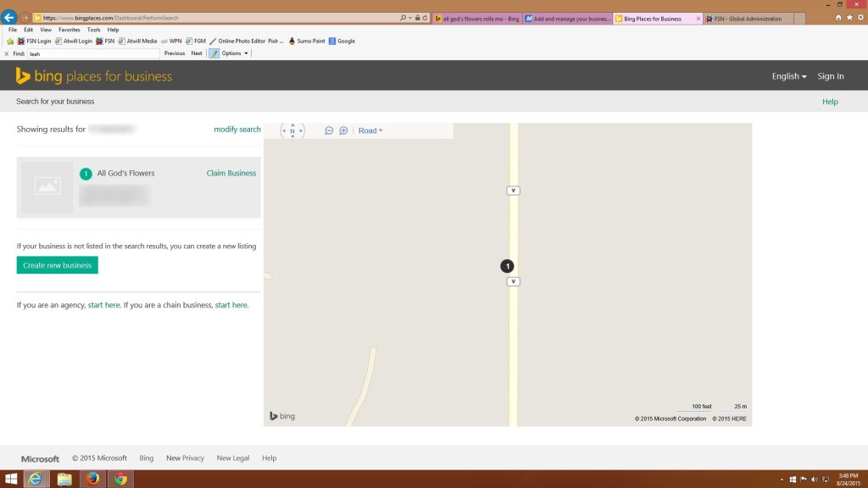
Task: Open the Sumo Paint bookmark
Action: point(307,41)
